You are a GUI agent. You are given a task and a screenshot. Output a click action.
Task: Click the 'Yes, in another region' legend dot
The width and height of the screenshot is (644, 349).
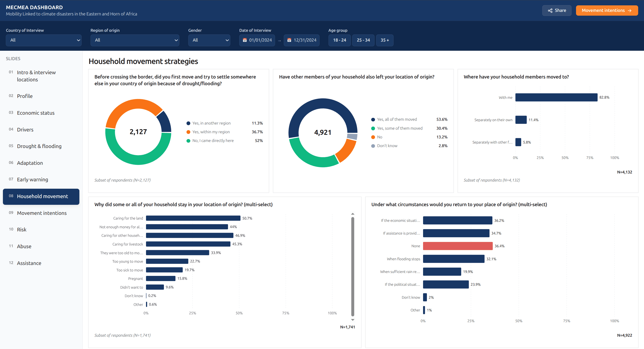[188, 123]
